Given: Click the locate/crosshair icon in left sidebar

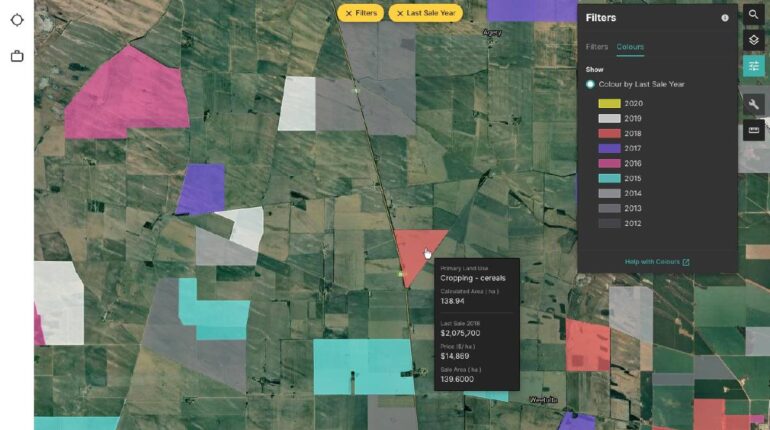Looking at the screenshot, I should pyautogui.click(x=17, y=20).
